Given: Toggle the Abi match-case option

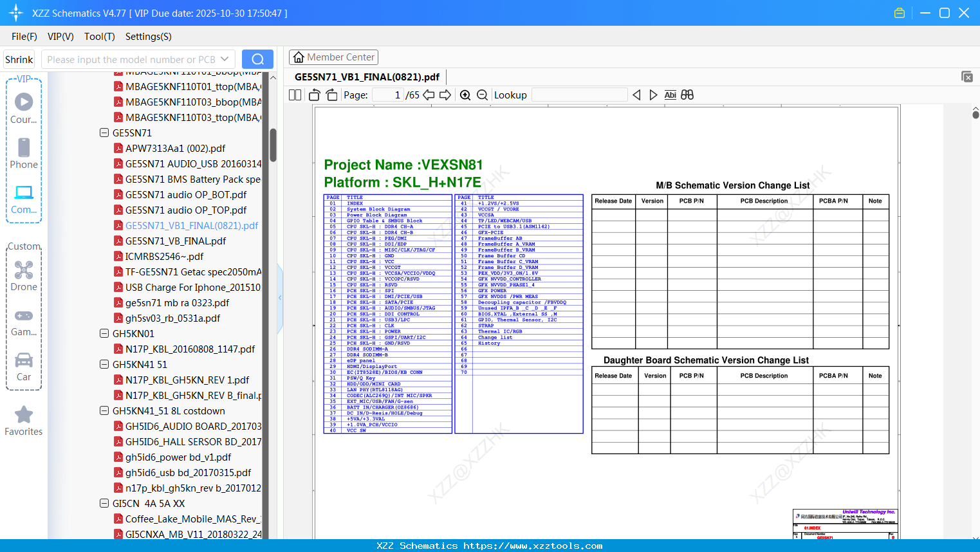Looking at the screenshot, I should point(670,95).
